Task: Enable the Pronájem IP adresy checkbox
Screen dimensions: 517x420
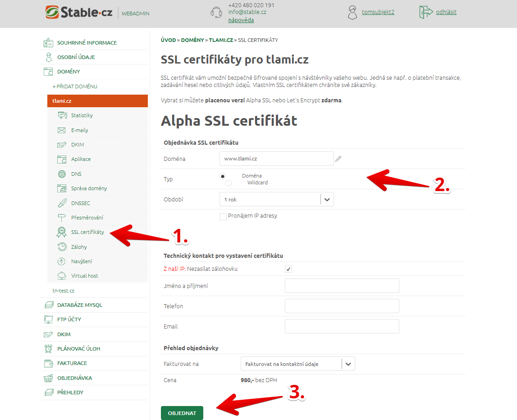Action: (223, 216)
